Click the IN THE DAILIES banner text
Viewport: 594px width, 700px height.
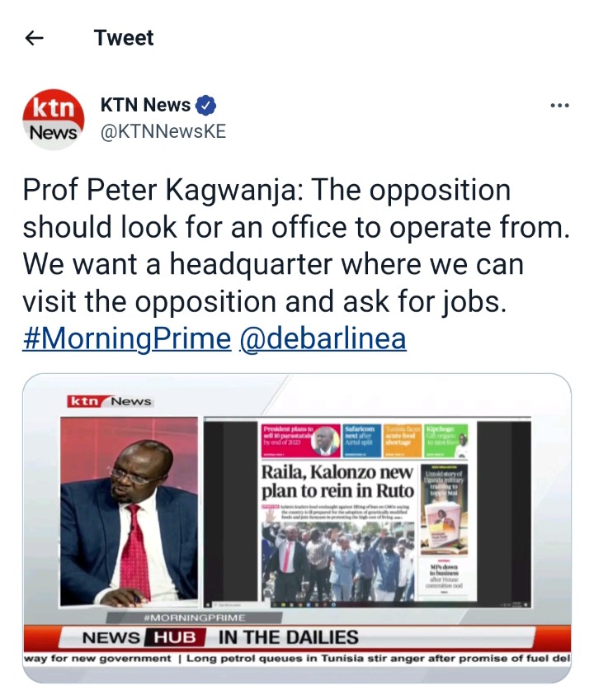point(288,637)
